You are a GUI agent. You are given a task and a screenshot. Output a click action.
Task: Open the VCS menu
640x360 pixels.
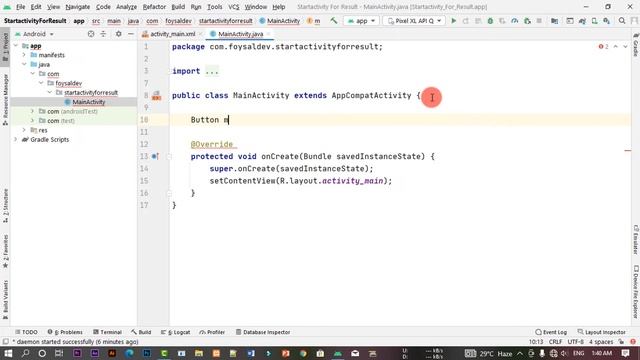(x=233, y=7)
